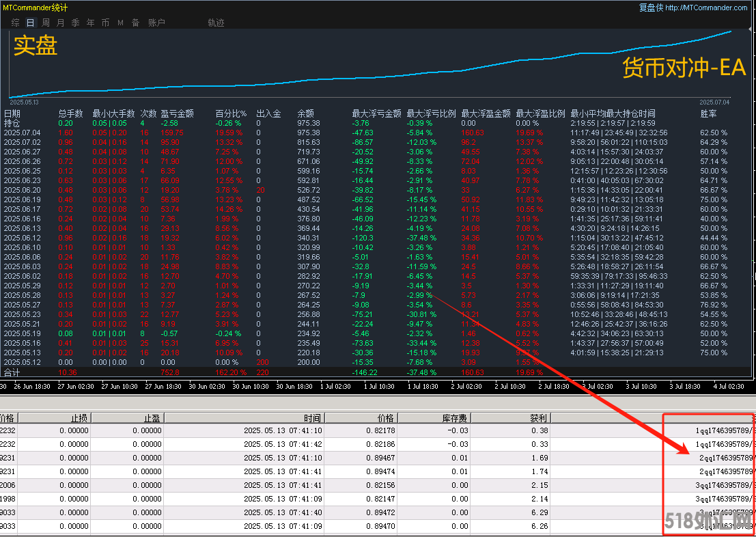Click the order profit value 2.15
Screen dimensions: 756x537
540,485
